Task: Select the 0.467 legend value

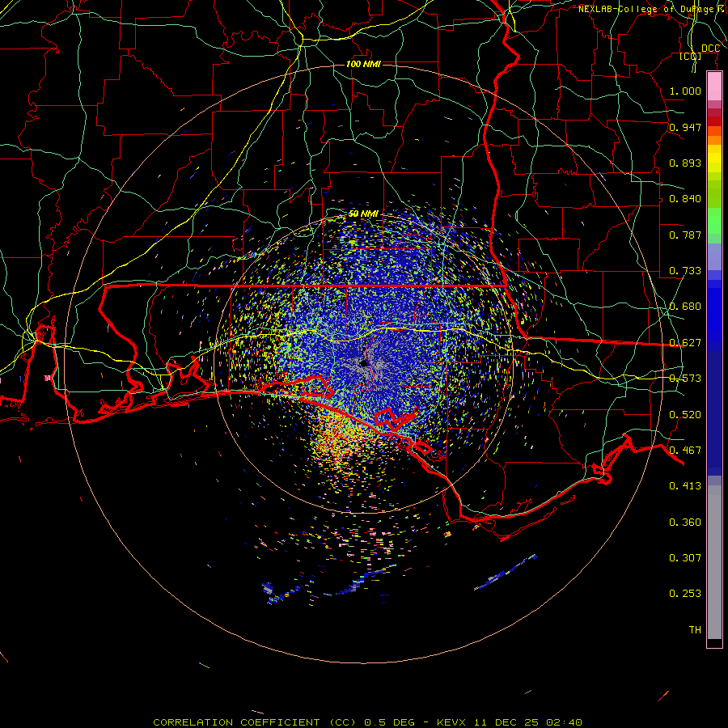Action: pyautogui.click(x=685, y=451)
